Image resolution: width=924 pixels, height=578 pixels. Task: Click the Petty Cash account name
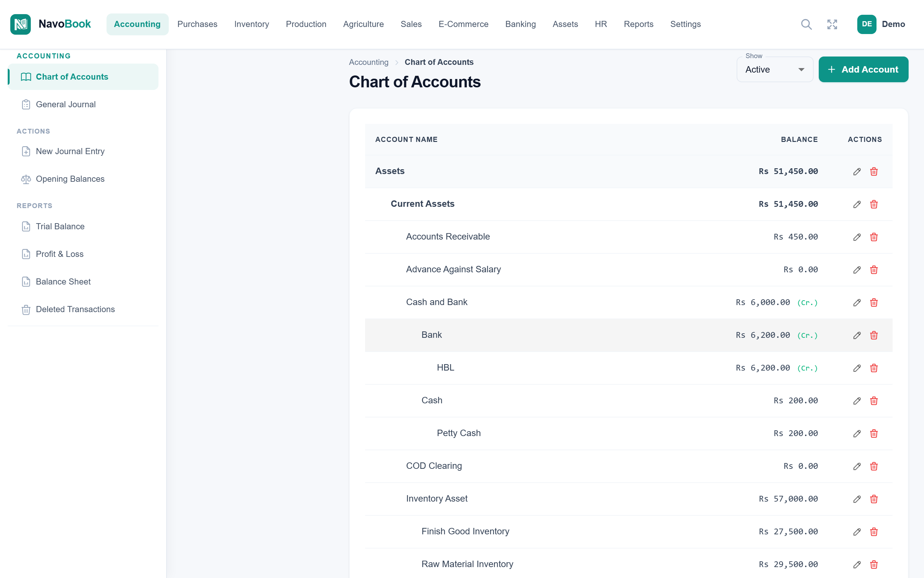[x=458, y=433]
